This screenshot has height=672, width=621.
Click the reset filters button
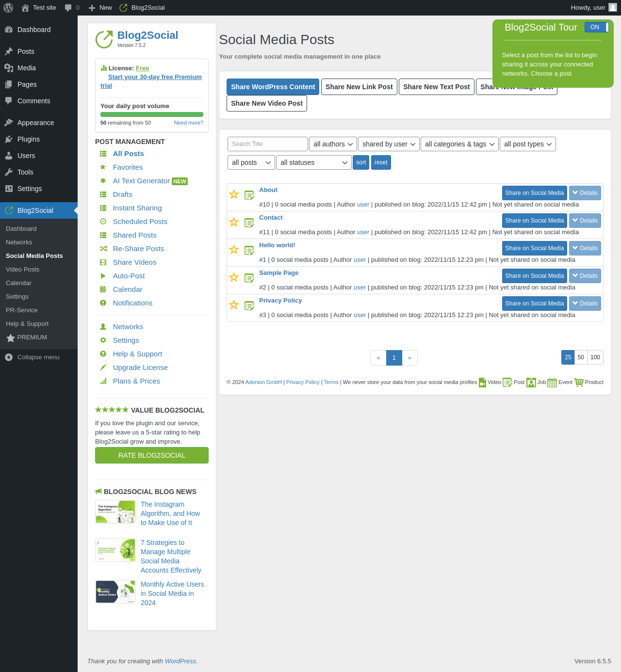tap(381, 162)
